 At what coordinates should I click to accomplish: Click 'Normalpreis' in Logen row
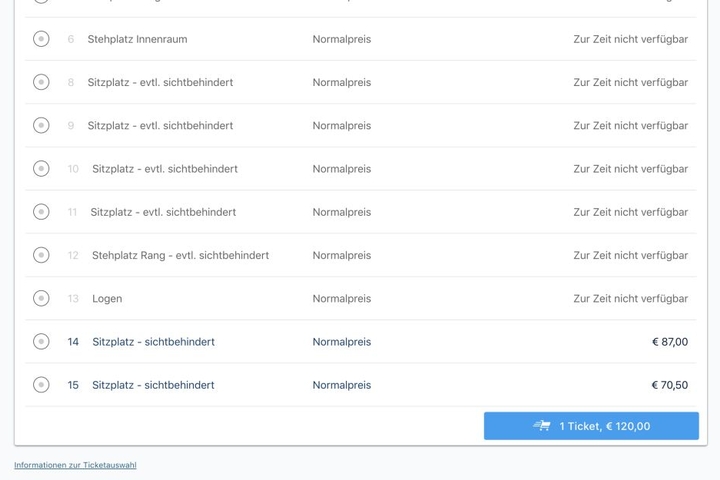point(342,299)
